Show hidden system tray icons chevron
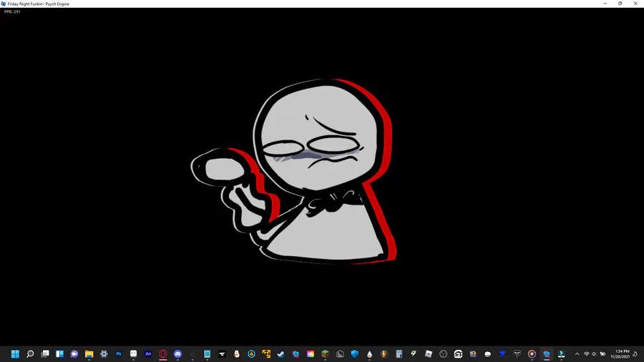644x362 pixels. pyautogui.click(x=577, y=354)
